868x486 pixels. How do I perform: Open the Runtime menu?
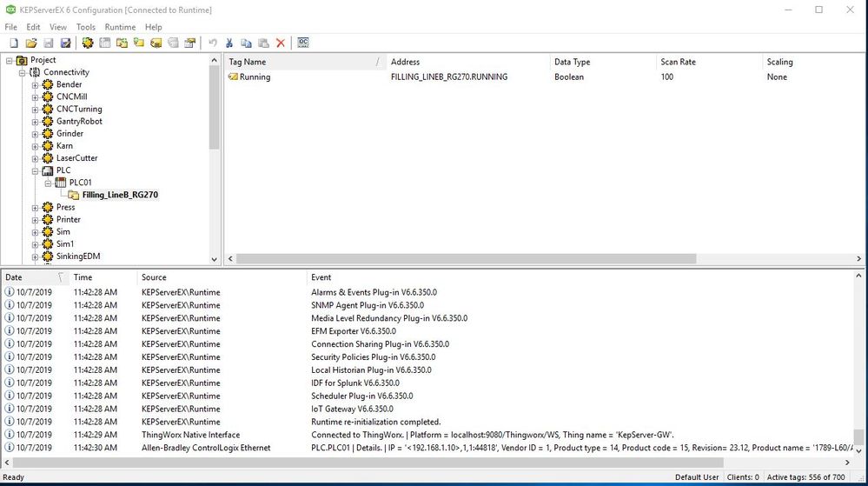pyautogui.click(x=120, y=27)
